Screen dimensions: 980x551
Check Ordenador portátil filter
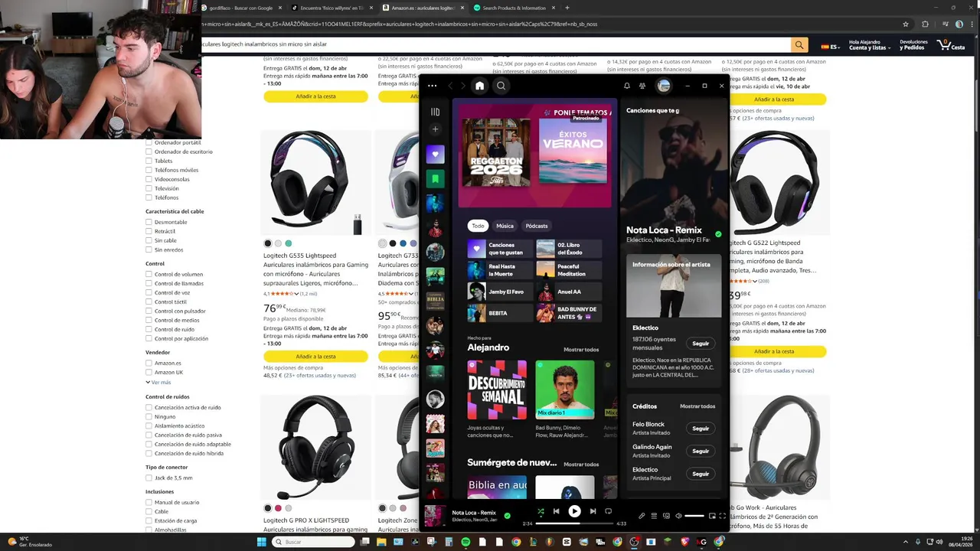149,142
